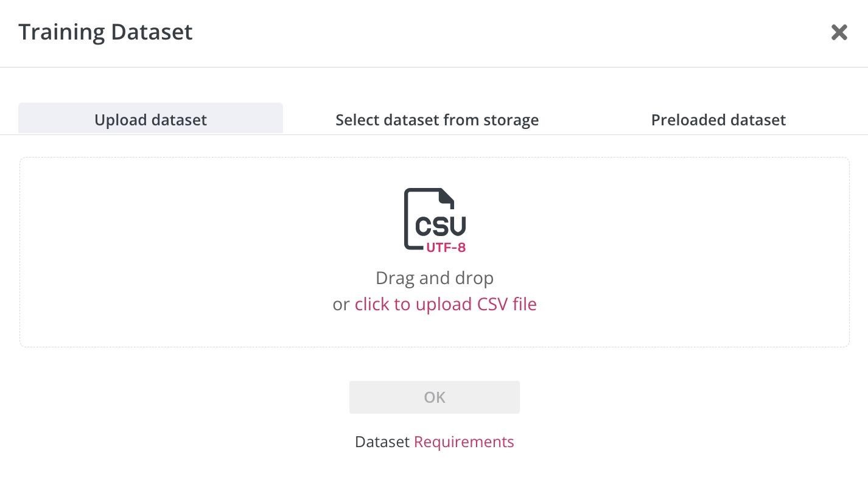The width and height of the screenshot is (868, 494).
Task: Click the 'CSV' letters in the file icon
Action: (x=440, y=225)
